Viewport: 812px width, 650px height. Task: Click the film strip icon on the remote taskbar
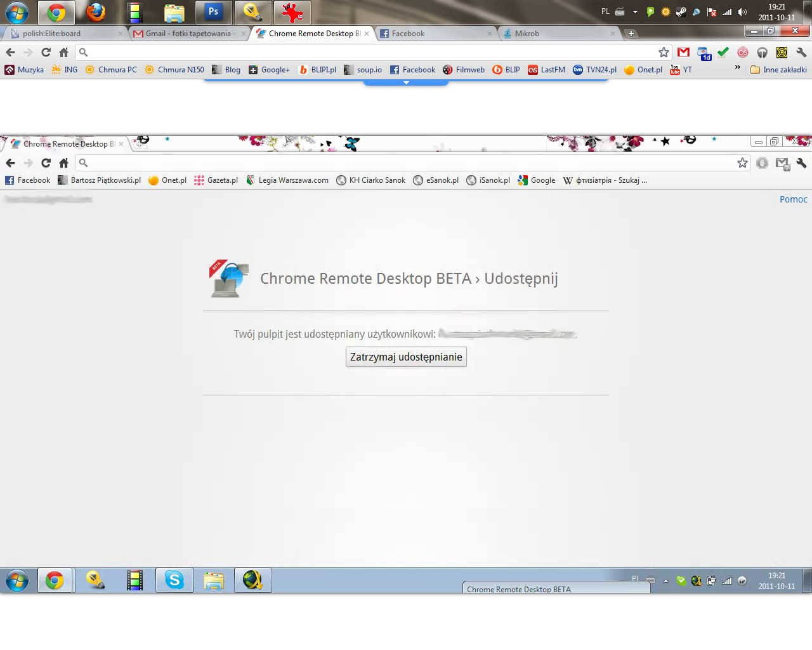[134, 580]
